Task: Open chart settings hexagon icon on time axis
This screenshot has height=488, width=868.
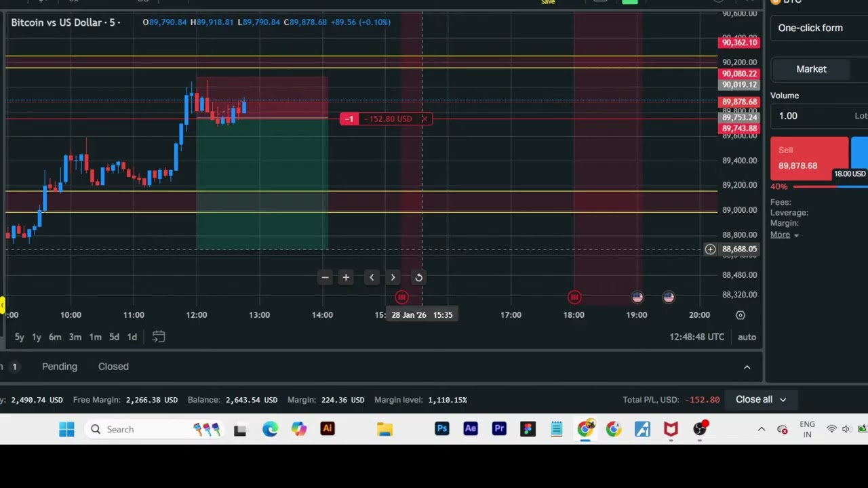Action: click(741, 315)
